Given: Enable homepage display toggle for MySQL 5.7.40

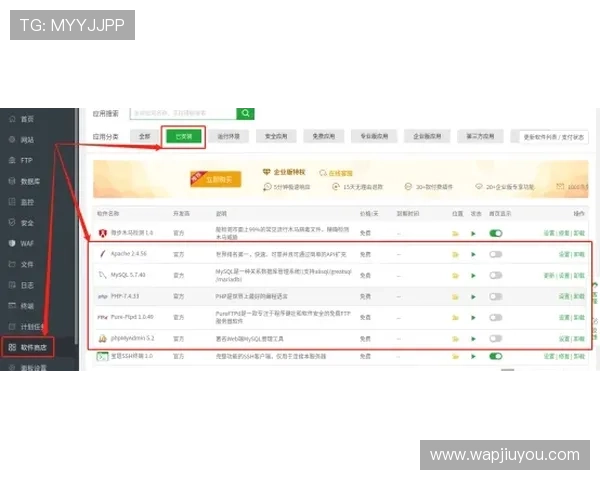Looking at the screenshot, I should click(496, 275).
